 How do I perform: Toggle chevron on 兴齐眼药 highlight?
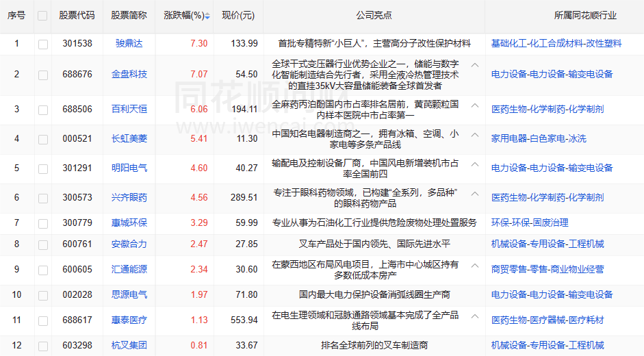[475, 194]
